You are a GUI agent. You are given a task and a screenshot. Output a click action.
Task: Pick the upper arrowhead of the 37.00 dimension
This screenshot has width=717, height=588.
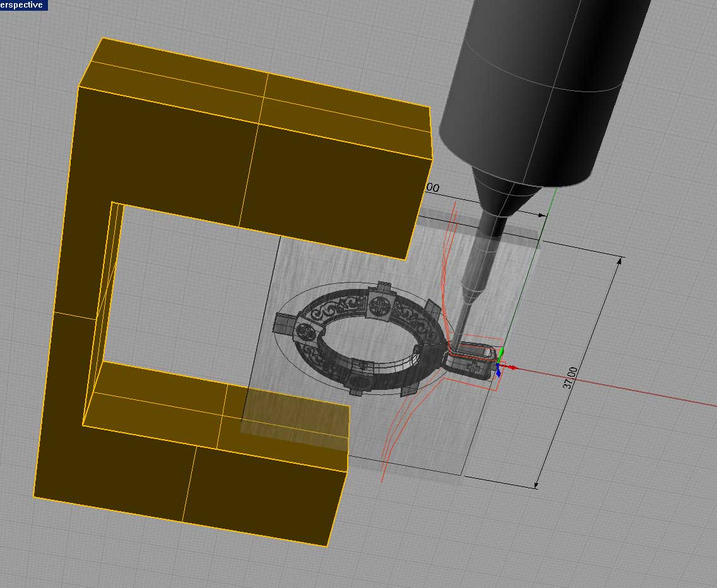coord(619,261)
